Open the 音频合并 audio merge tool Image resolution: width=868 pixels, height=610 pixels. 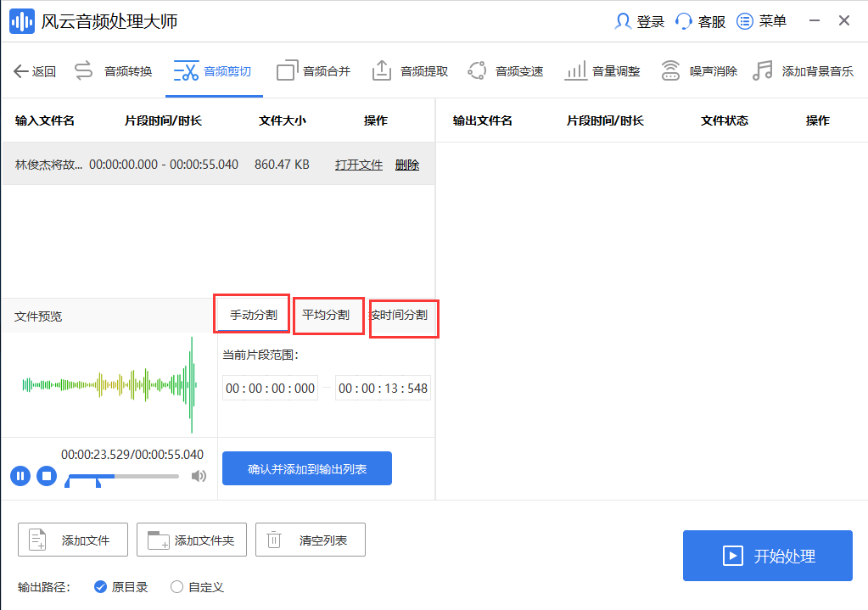[x=313, y=71]
